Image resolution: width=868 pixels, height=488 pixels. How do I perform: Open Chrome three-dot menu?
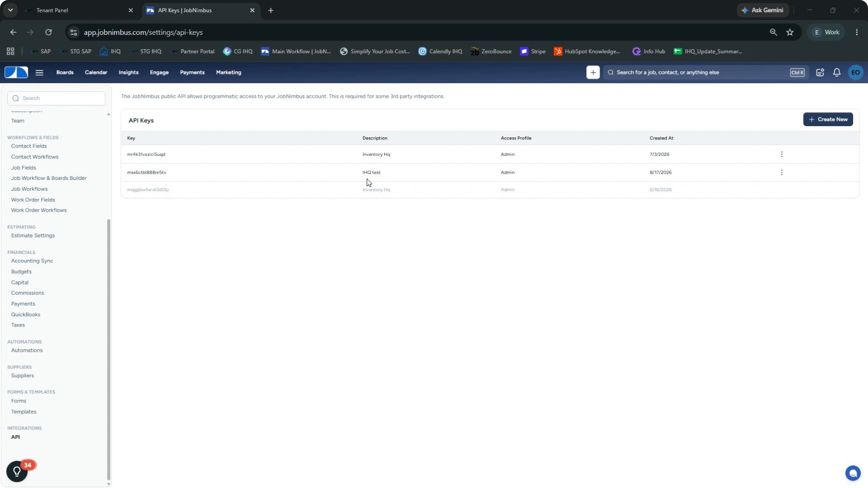coord(857,32)
